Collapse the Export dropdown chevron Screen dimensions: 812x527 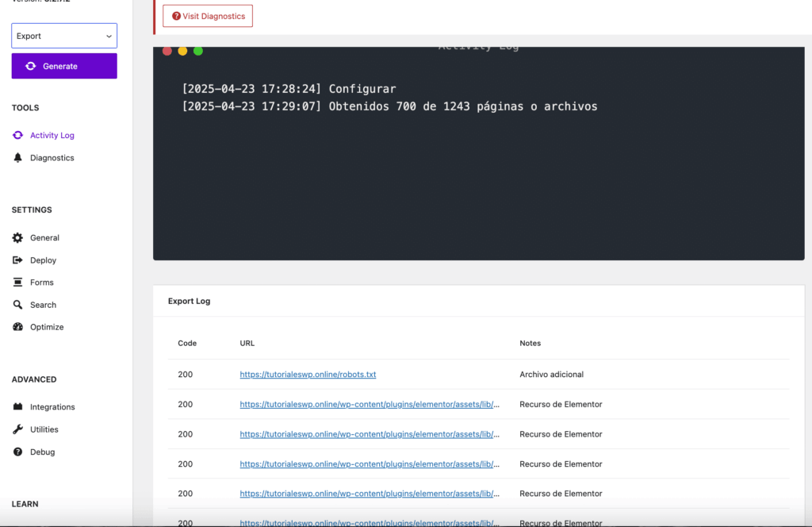pos(109,35)
